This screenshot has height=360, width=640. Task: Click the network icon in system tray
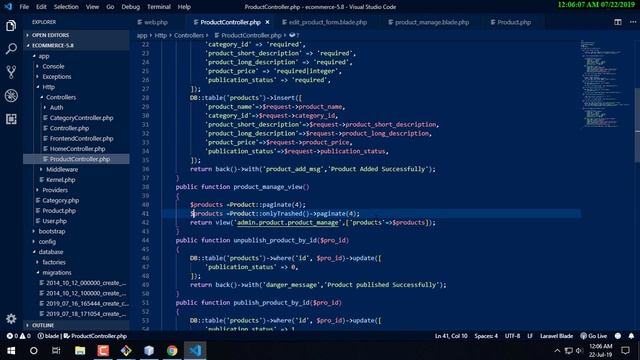[x=568, y=351]
